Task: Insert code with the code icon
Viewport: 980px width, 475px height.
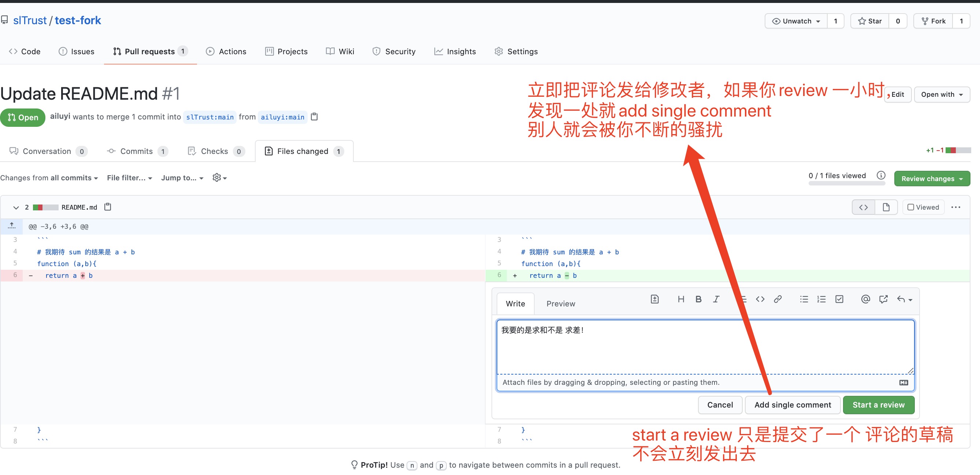Action: [x=760, y=299]
